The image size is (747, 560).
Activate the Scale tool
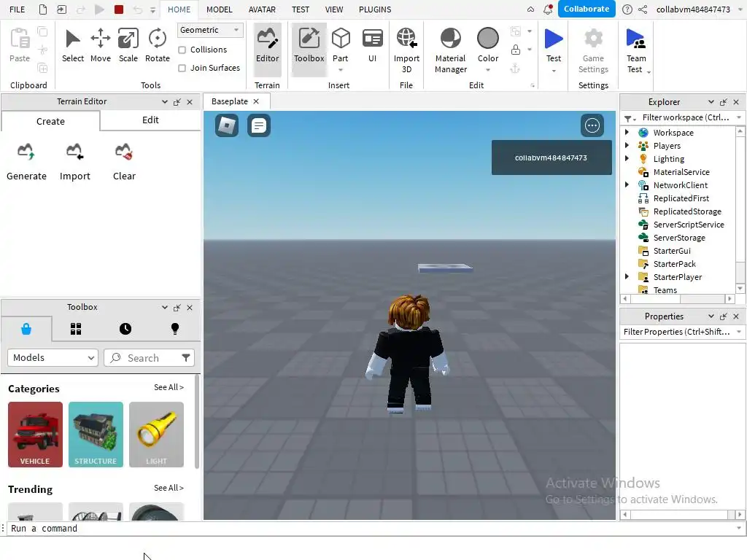click(x=128, y=46)
